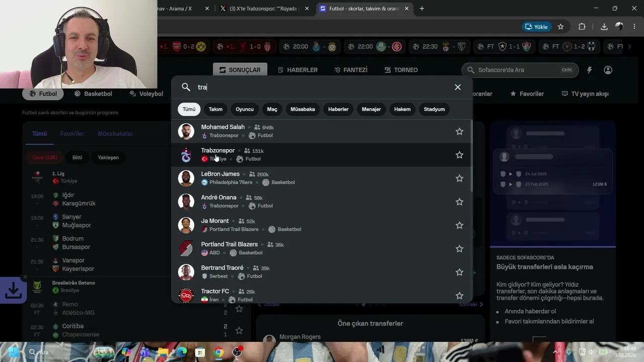Close the 'X'te Trabzonspor' browser tab
Image resolution: width=644 pixels, height=362 pixels.
pyautogui.click(x=307, y=9)
